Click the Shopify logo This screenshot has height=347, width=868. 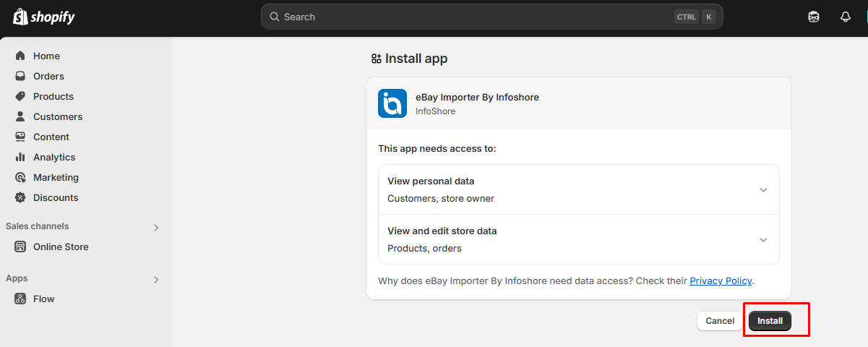point(43,17)
